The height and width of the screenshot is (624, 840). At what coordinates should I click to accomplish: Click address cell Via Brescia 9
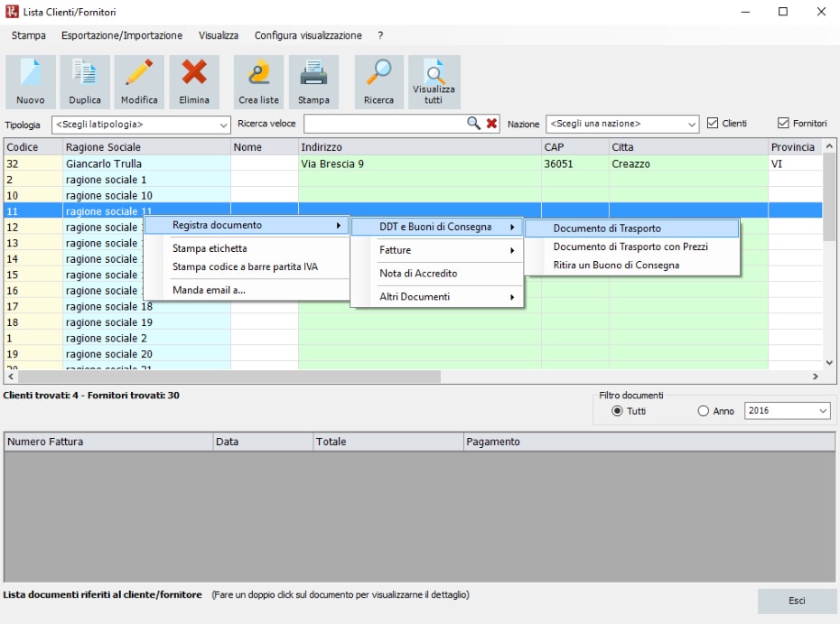pos(419,163)
